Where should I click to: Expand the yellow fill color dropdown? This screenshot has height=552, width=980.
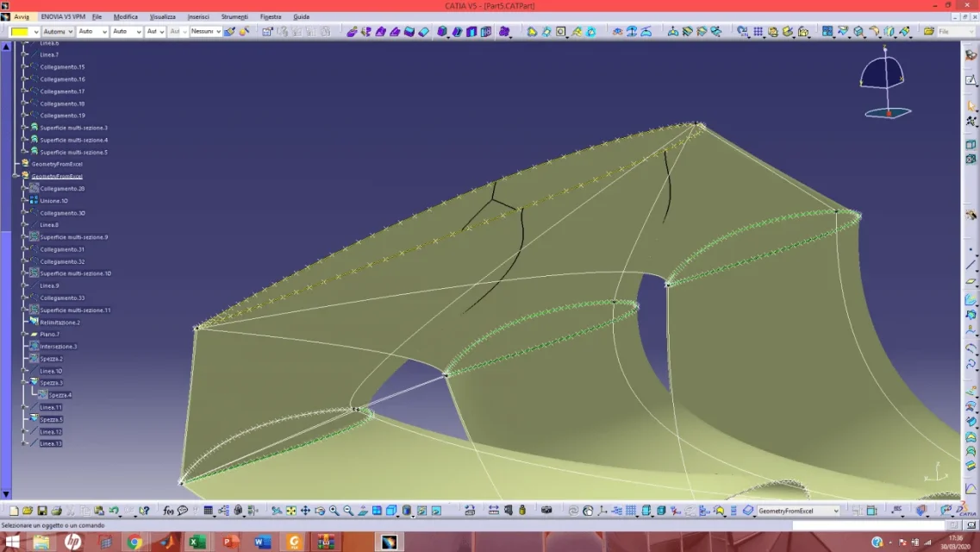tap(35, 32)
